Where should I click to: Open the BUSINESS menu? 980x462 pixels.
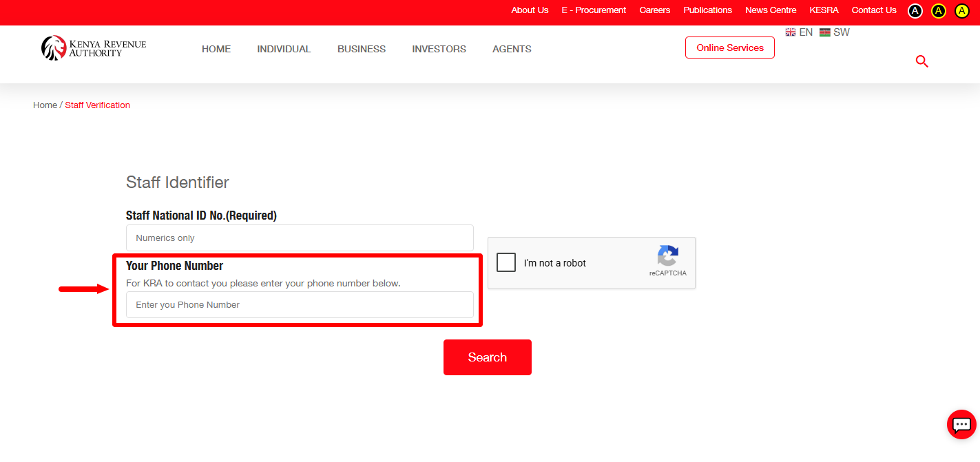pos(362,49)
